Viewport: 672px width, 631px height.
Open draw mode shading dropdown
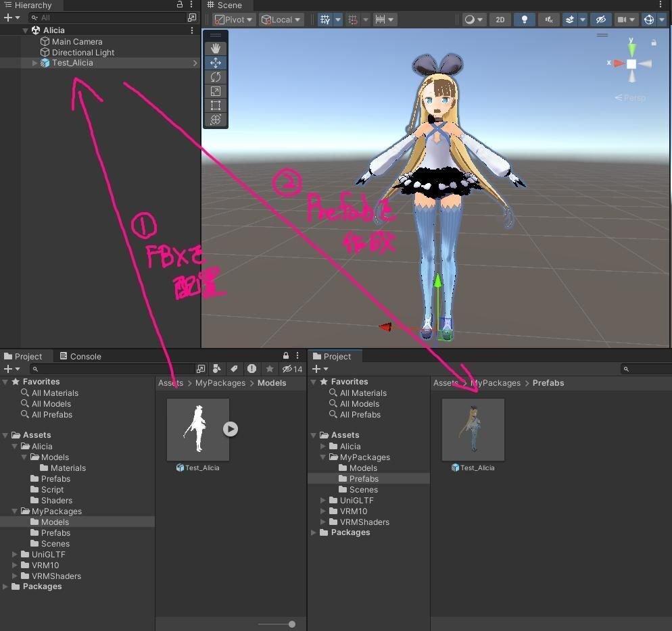pos(474,20)
